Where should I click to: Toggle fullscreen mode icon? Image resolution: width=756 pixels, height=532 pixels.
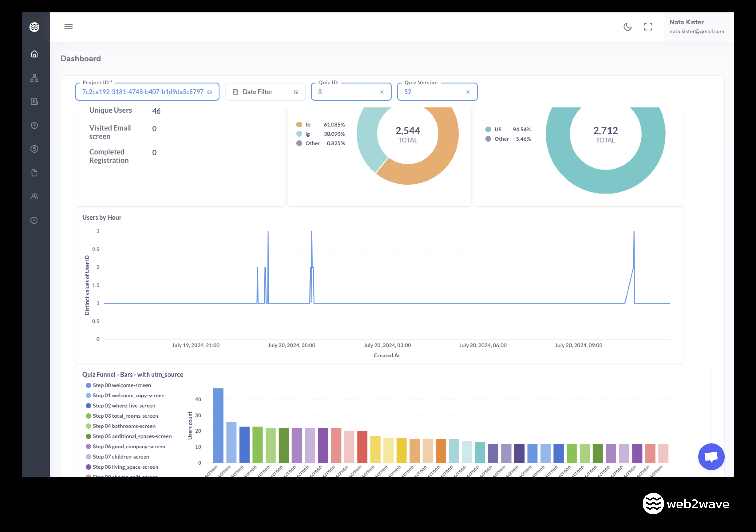pyautogui.click(x=648, y=27)
